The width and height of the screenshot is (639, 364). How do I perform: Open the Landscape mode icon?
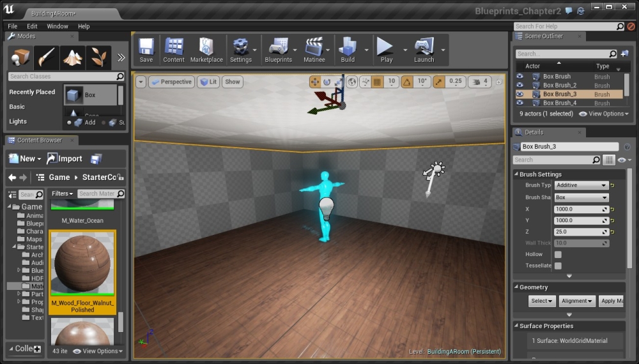(72, 57)
